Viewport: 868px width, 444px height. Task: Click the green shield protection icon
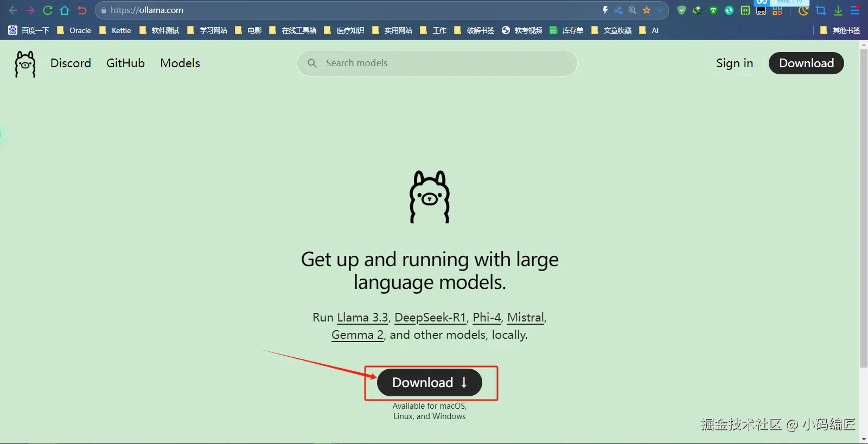(682, 10)
